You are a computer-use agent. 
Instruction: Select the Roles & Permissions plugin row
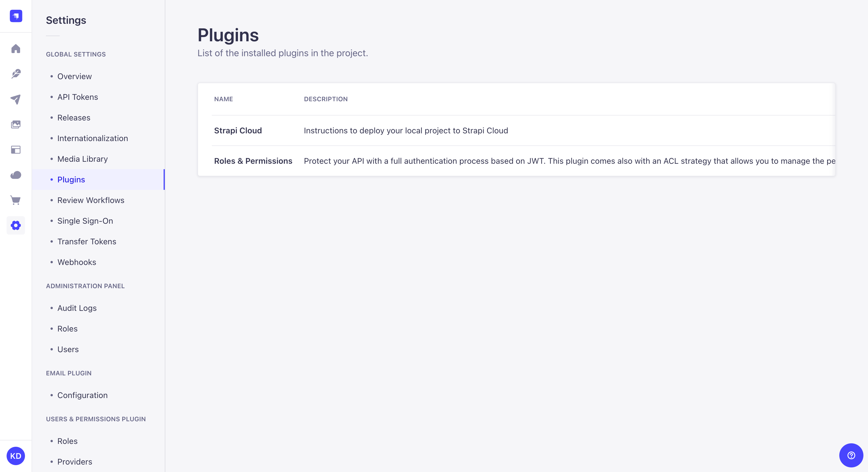coord(253,161)
